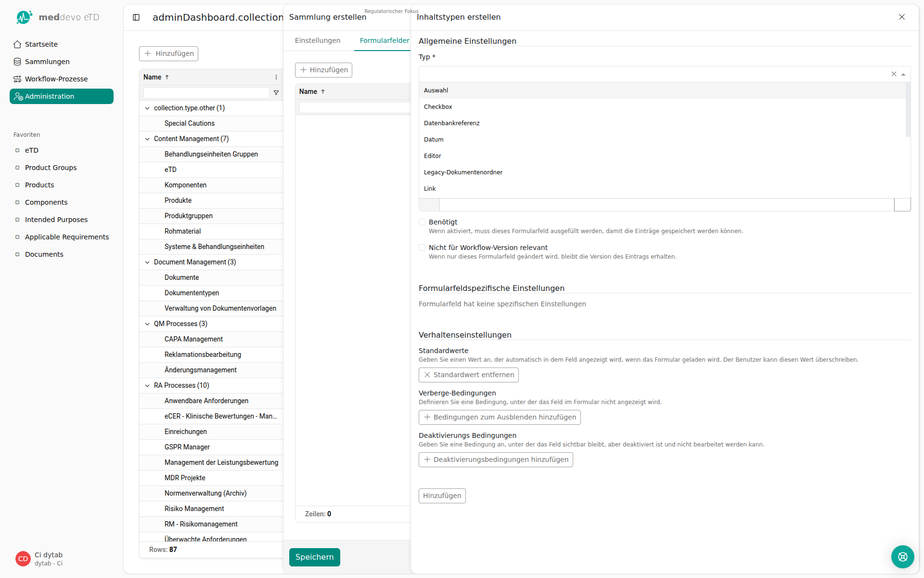The image size is (924, 578).
Task: Collapse the RA Processes group
Action: pyautogui.click(x=147, y=385)
